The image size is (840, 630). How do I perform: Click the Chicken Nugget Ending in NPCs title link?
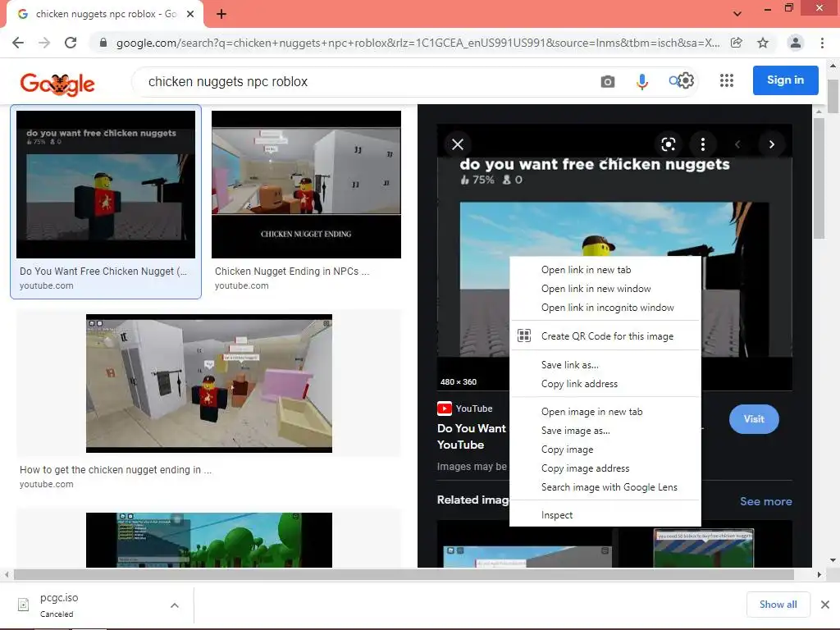292,272
